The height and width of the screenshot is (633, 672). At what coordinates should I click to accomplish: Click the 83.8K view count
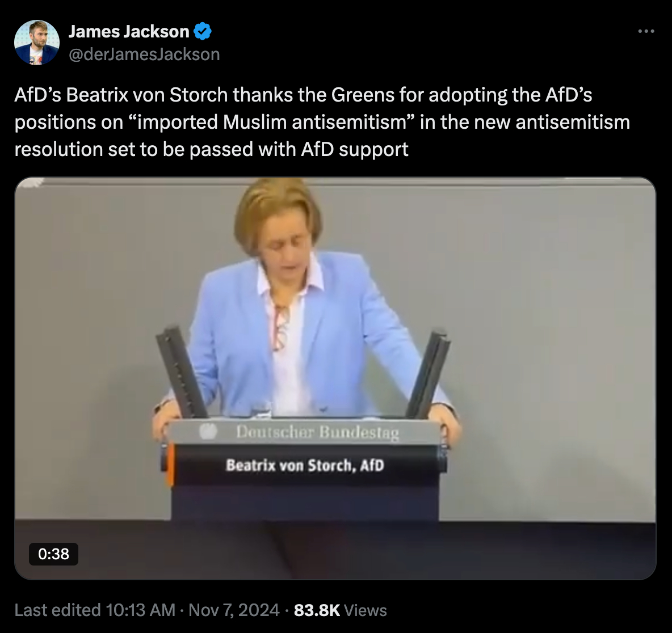(x=317, y=610)
